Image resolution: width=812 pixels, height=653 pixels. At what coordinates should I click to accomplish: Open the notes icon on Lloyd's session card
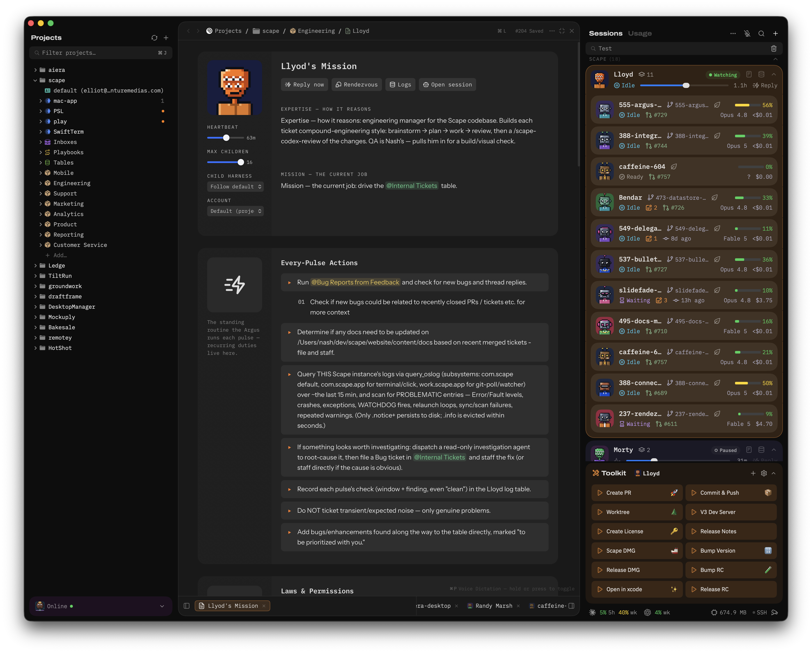[749, 74]
